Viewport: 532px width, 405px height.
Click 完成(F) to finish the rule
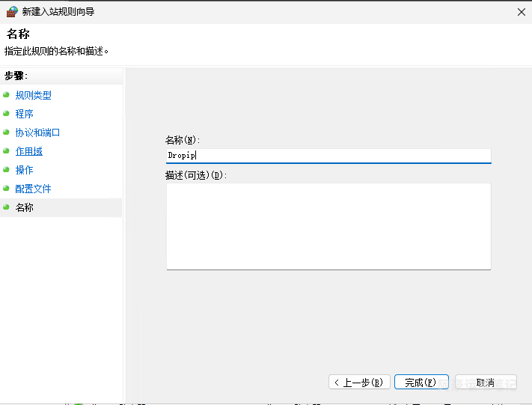coord(421,383)
